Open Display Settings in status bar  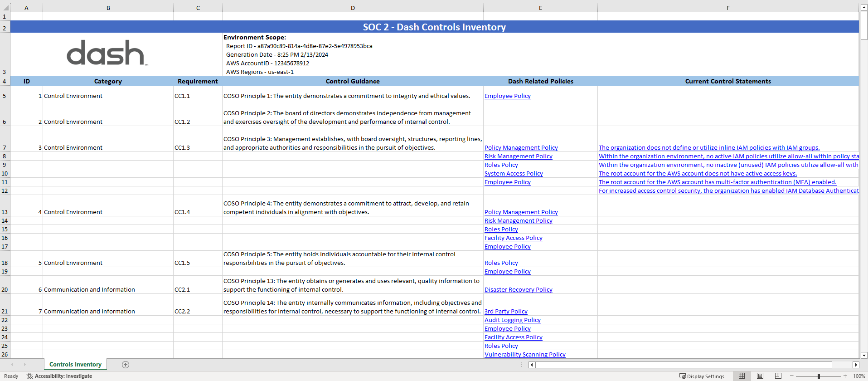tap(702, 376)
